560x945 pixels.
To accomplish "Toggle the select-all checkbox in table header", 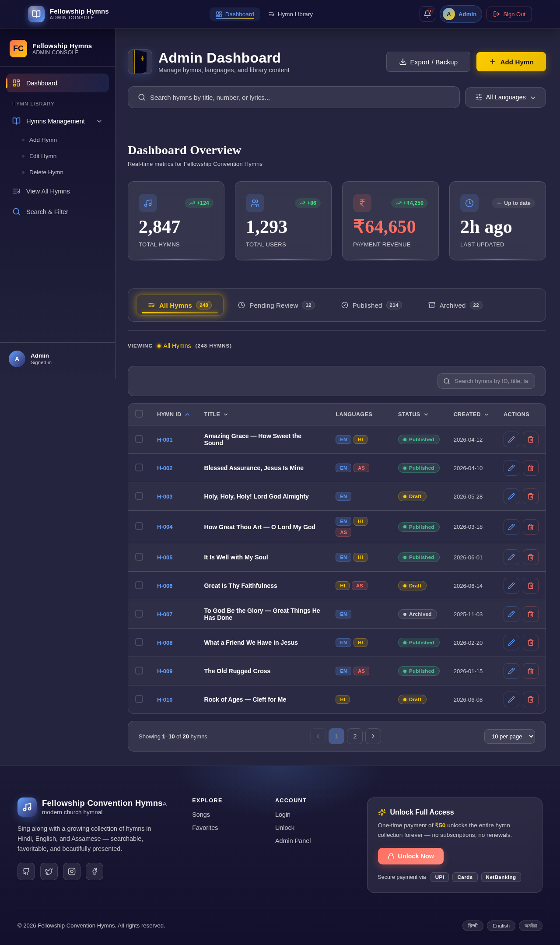I will 139,414.
